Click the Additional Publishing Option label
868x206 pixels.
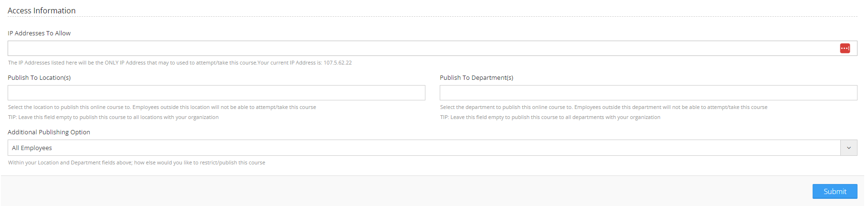click(x=49, y=132)
